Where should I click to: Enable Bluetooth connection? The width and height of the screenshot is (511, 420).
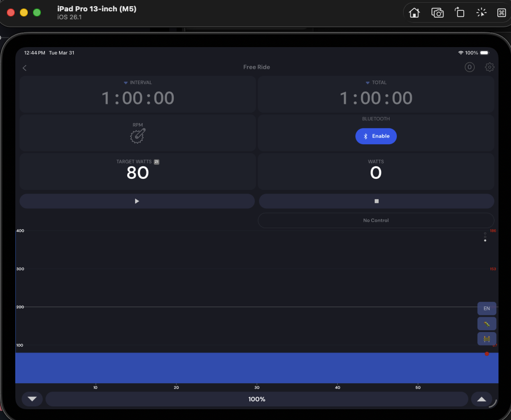[x=376, y=136]
